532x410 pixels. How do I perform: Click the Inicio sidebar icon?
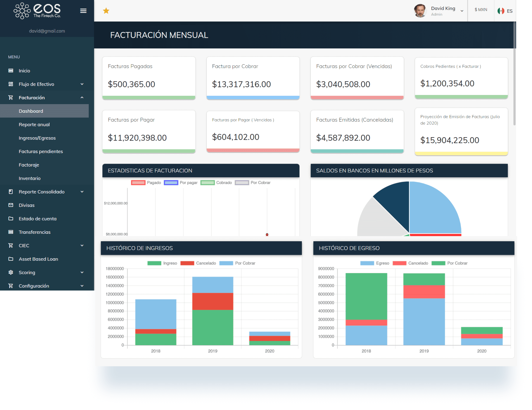coord(11,71)
